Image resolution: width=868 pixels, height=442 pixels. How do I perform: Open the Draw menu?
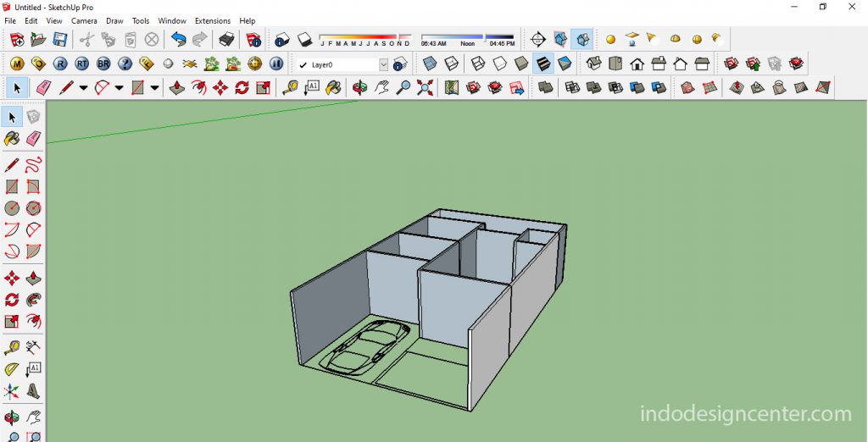(x=114, y=20)
